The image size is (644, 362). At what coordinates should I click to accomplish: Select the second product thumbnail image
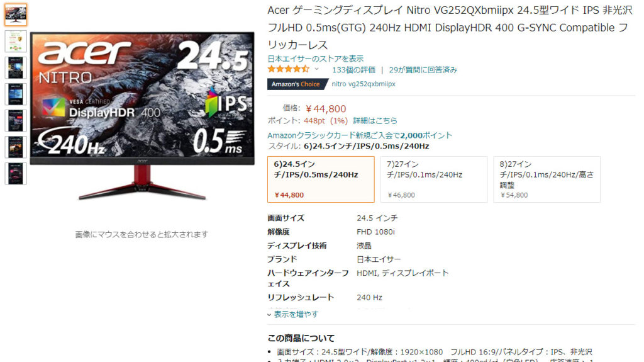[16, 41]
